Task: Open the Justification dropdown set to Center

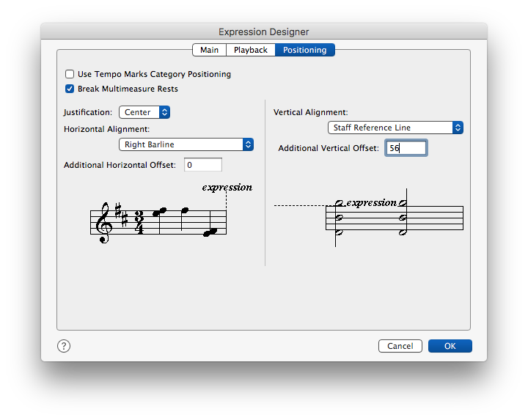Action: click(x=144, y=112)
